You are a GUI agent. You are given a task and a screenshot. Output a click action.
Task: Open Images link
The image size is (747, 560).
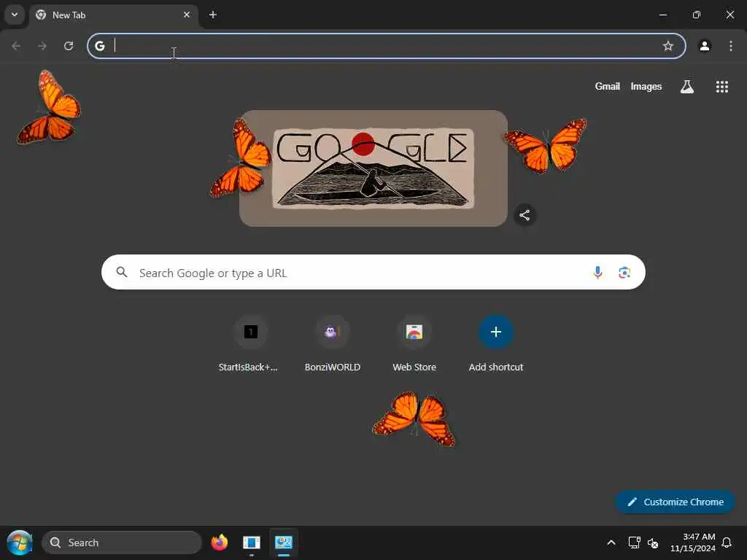646,86
